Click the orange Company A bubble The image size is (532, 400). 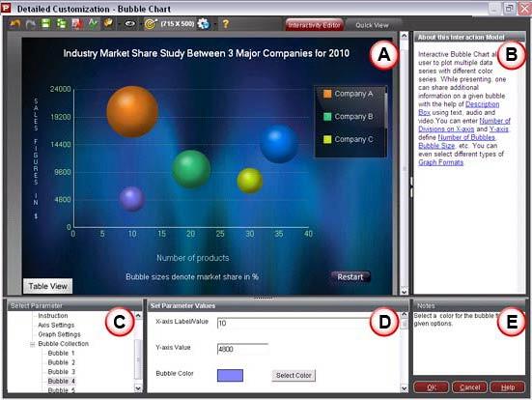[132, 112]
